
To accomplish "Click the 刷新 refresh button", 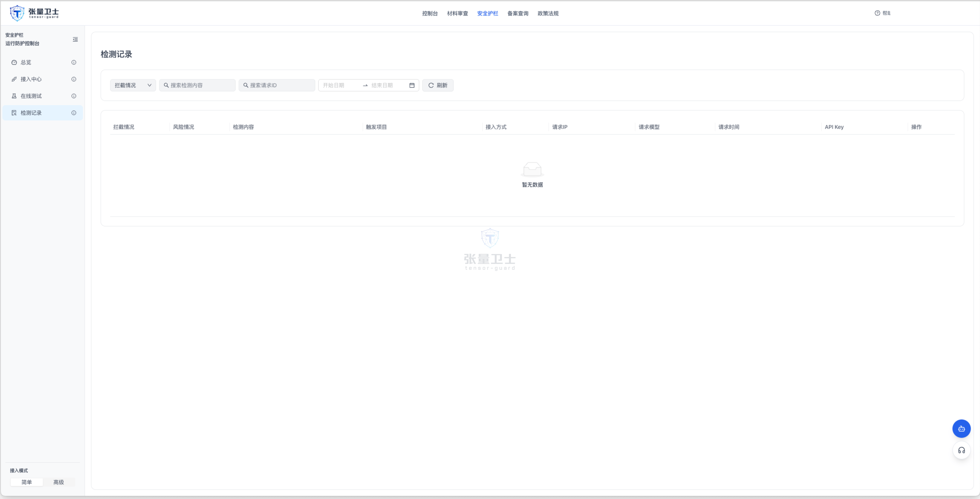I will click(x=438, y=85).
